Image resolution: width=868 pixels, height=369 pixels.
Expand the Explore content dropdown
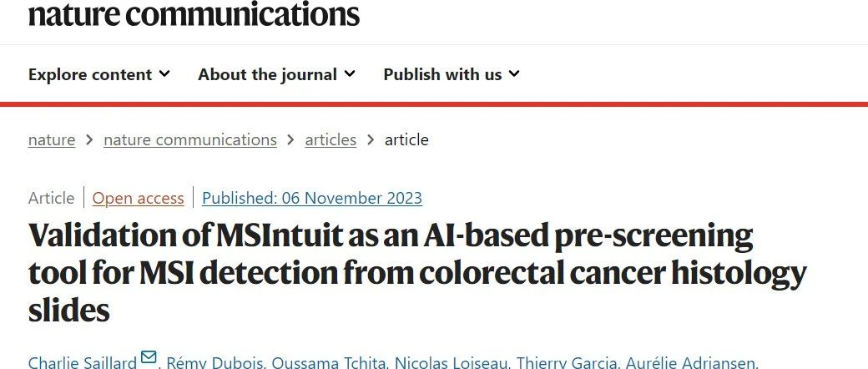99,74
